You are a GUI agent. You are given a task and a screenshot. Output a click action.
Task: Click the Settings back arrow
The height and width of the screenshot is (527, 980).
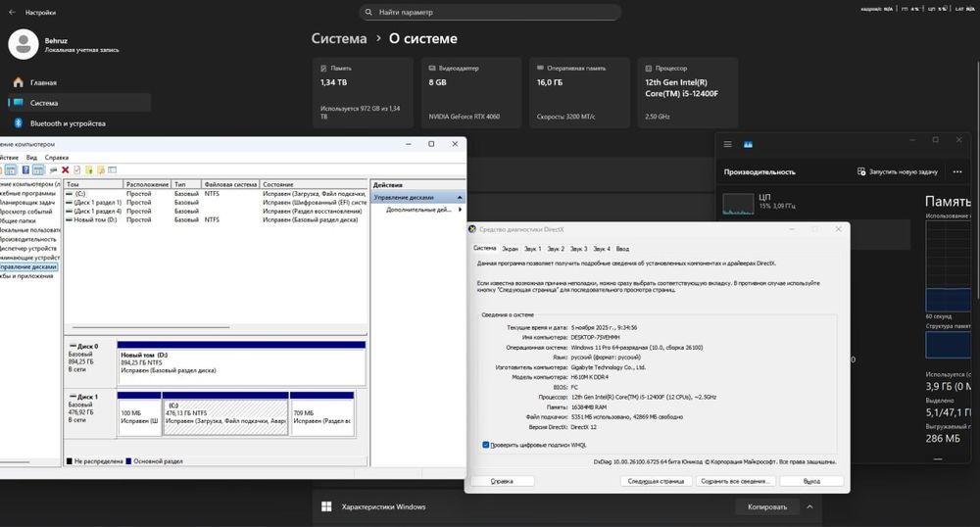click(12, 12)
